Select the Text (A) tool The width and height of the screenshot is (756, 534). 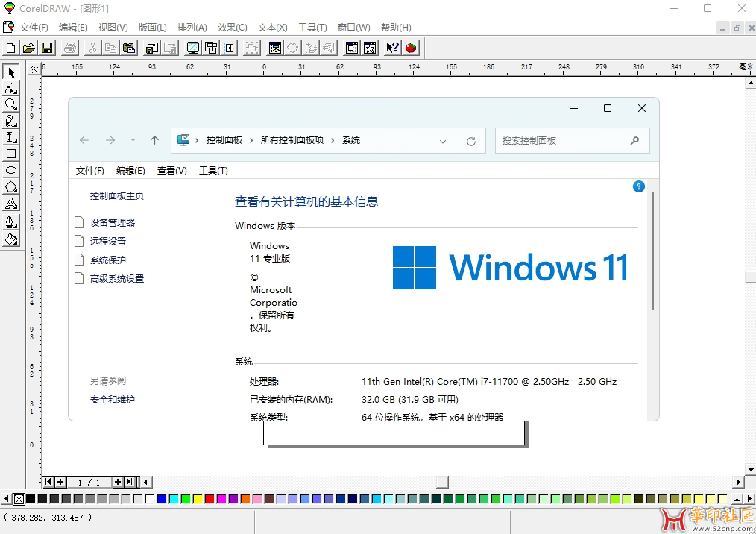[11, 204]
